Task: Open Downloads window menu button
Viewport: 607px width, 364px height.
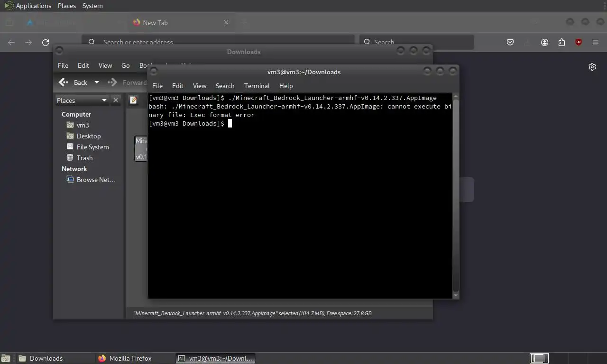Action: 60,50
